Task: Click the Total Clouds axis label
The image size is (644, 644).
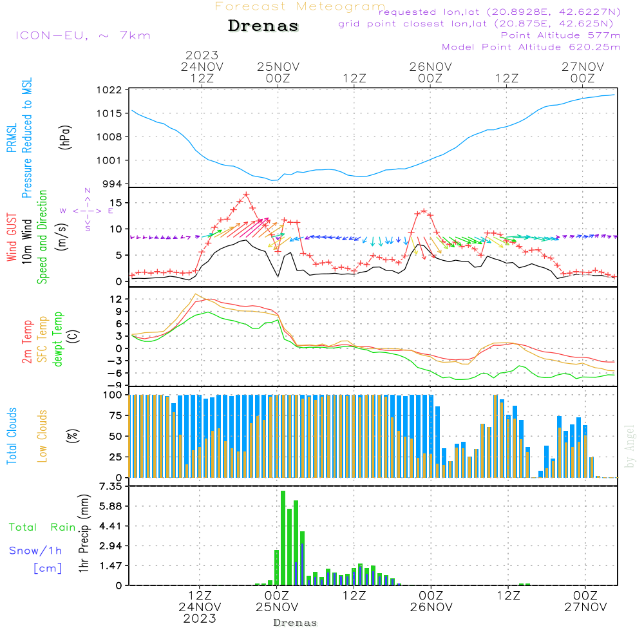Action: (12, 435)
